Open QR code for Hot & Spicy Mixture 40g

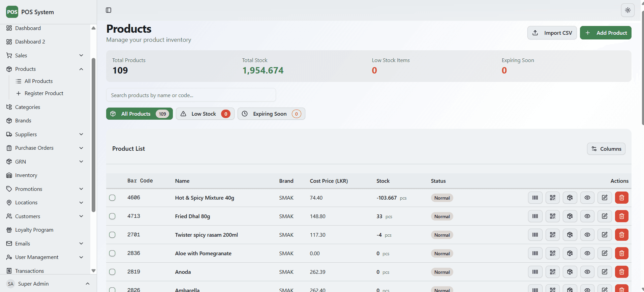coord(553,198)
